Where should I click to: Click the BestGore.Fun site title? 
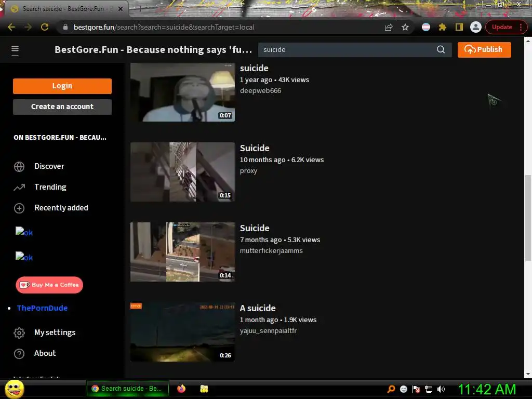153,49
